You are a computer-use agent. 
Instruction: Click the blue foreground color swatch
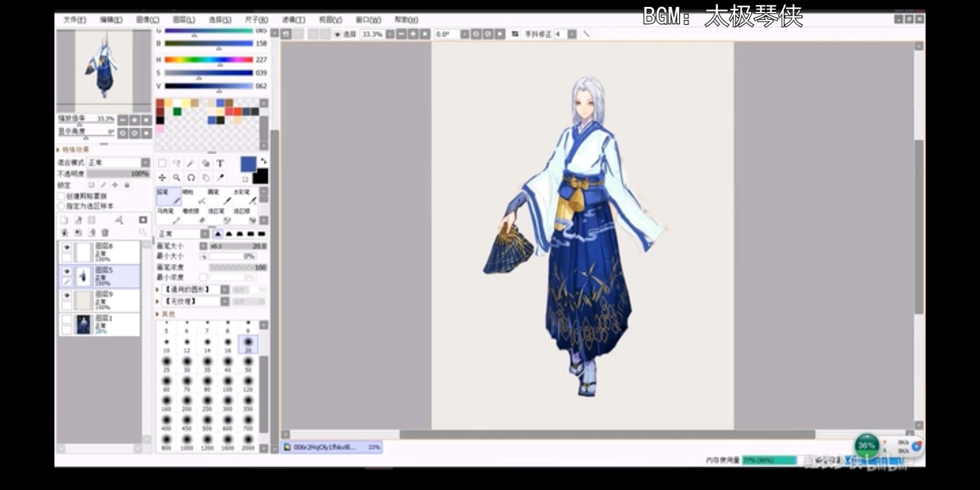248,164
